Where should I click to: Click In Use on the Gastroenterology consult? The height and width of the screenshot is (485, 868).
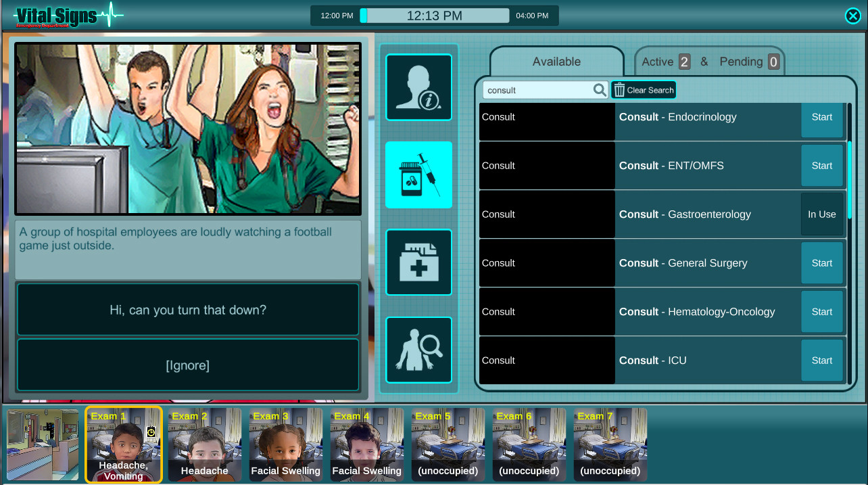821,214
